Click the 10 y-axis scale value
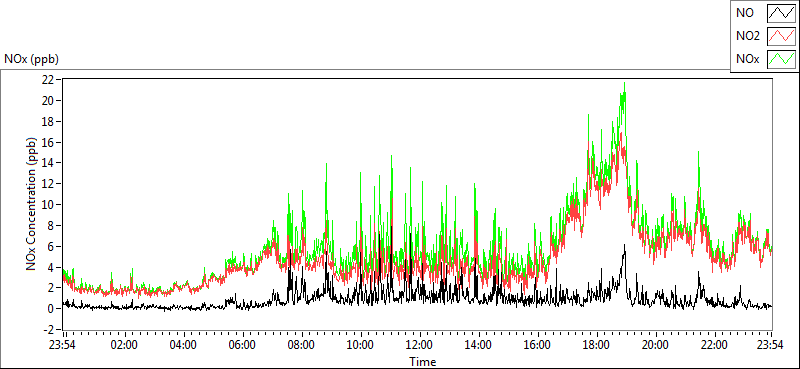This screenshot has width=800, height=369. [48, 205]
